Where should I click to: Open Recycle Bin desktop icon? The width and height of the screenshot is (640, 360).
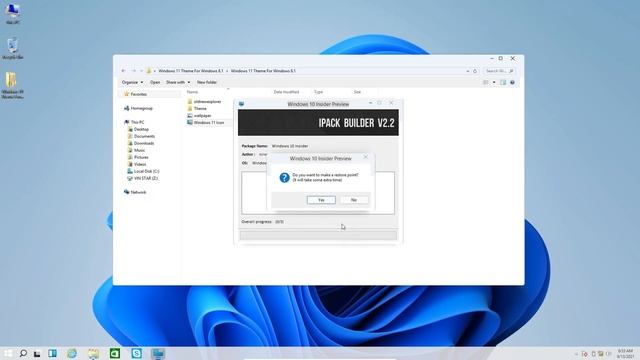[13, 49]
